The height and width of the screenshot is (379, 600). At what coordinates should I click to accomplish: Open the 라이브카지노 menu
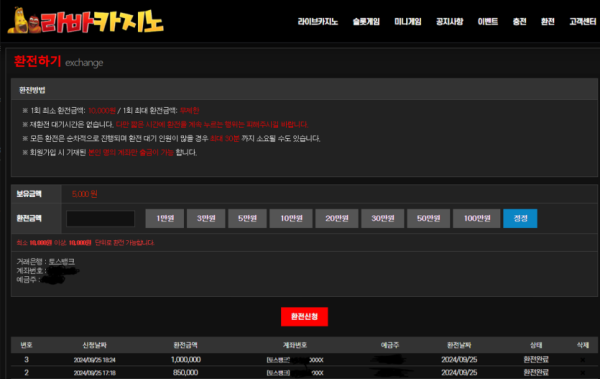coord(318,22)
